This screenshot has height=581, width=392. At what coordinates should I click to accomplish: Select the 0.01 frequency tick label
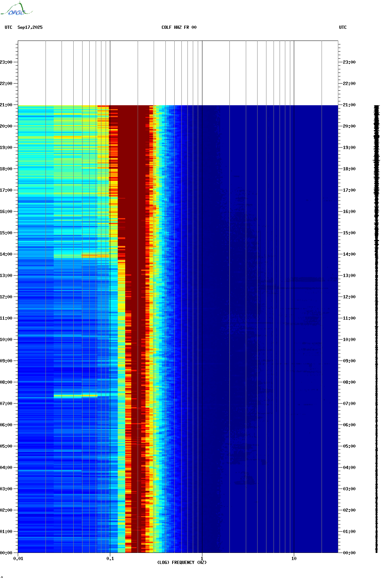[18, 559]
